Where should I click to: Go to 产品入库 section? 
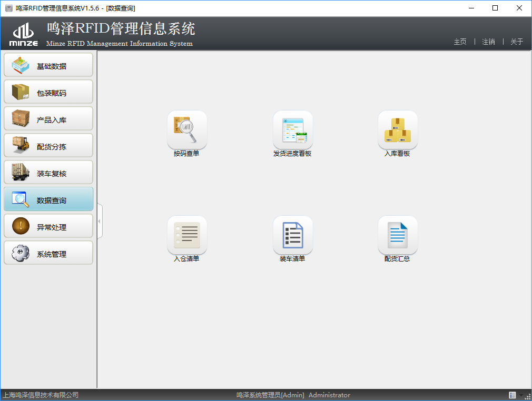pyautogui.click(x=48, y=119)
